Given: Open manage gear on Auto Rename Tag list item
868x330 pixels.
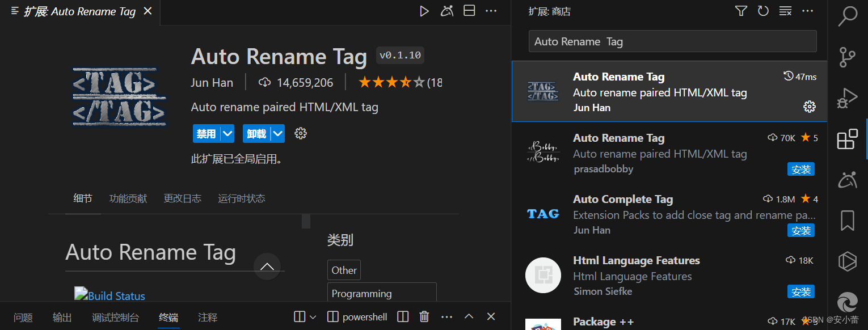Looking at the screenshot, I should click(x=810, y=106).
